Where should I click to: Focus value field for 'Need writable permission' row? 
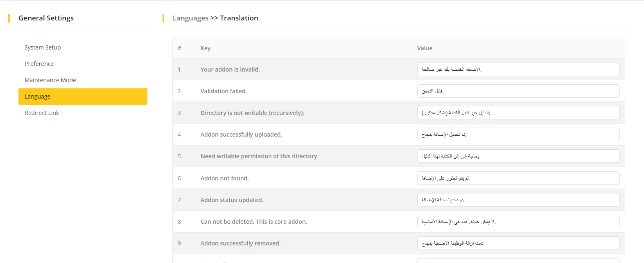point(518,156)
